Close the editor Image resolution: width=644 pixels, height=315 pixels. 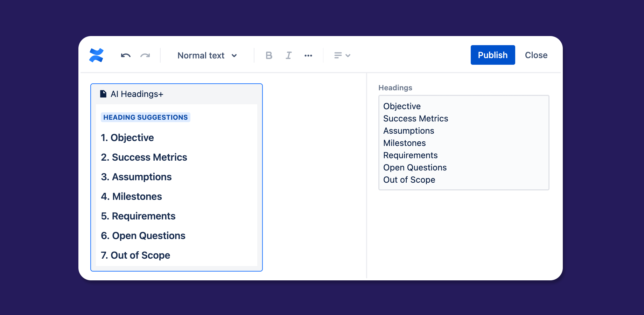[x=536, y=55]
